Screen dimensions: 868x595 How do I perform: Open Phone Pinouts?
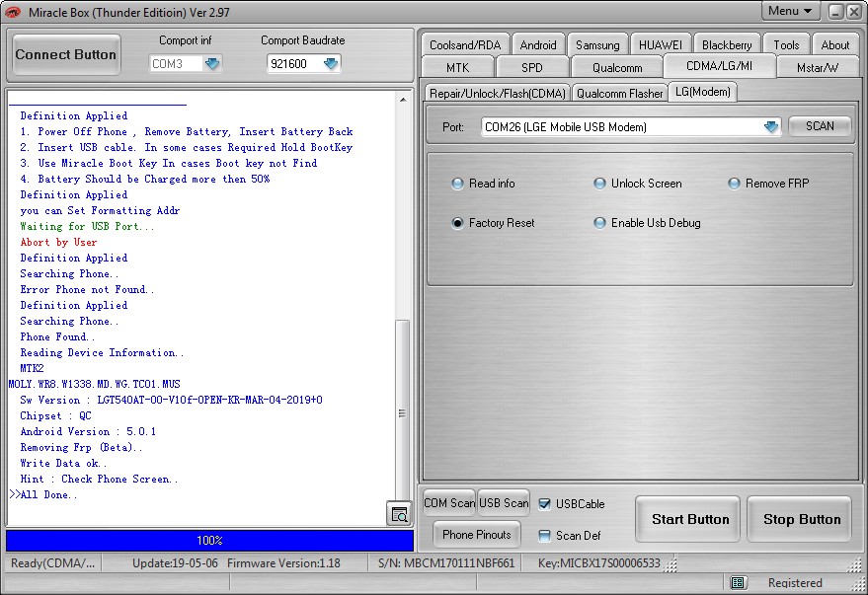click(x=477, y=534)
